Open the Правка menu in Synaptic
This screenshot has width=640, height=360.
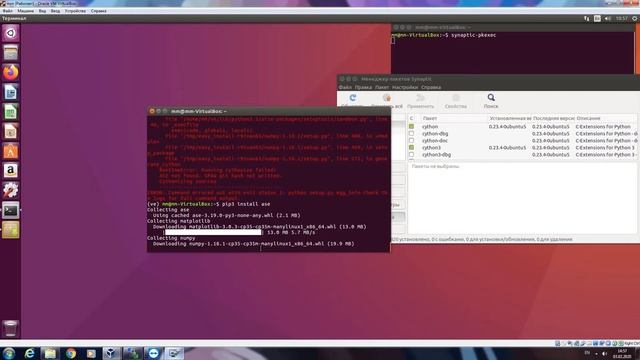coord(363,87)
